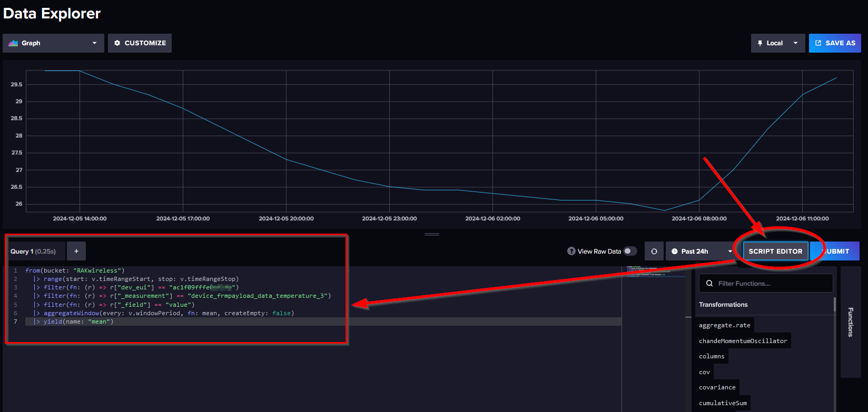The image size is (868, 412).
Task: Click the _field filter code line
Action: [114, 305]
